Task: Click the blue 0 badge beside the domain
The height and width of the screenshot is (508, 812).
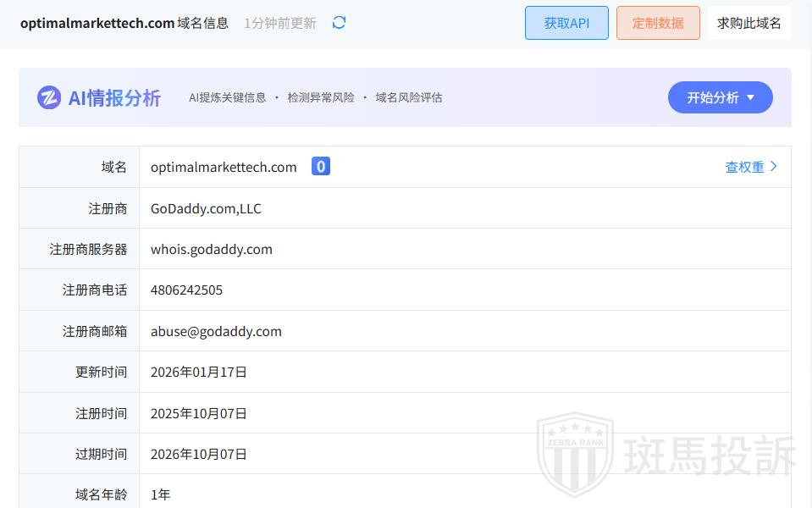Action: coord(320,167)
